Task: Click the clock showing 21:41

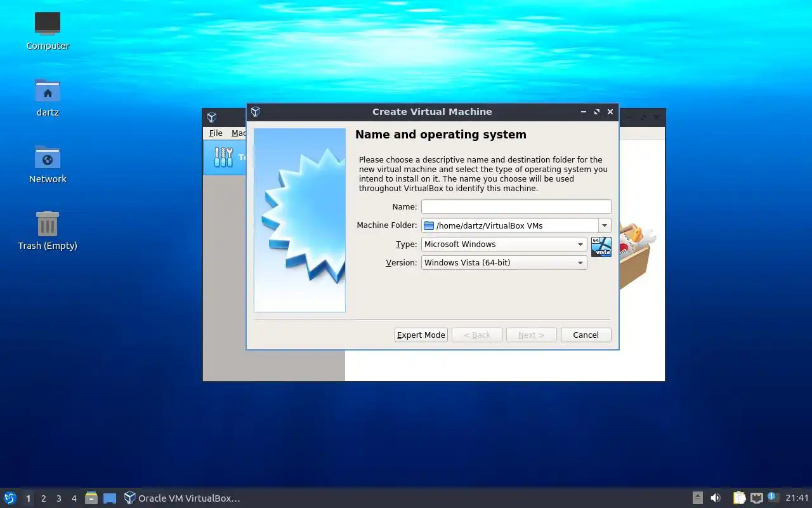Action: [x=797, y=498]
